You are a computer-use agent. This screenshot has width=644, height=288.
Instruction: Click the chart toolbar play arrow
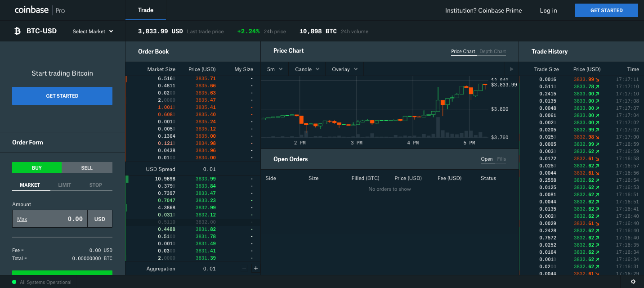coord(512,69)
